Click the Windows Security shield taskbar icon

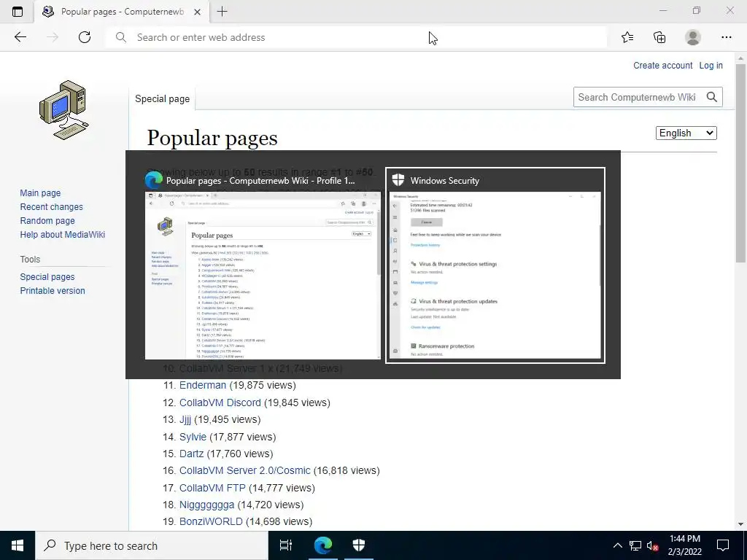(x=359, y=545)
